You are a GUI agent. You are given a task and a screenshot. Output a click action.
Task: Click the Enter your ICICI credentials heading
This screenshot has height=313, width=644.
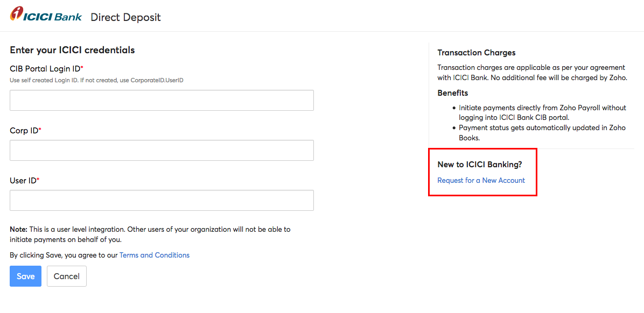tap(72, 50)
